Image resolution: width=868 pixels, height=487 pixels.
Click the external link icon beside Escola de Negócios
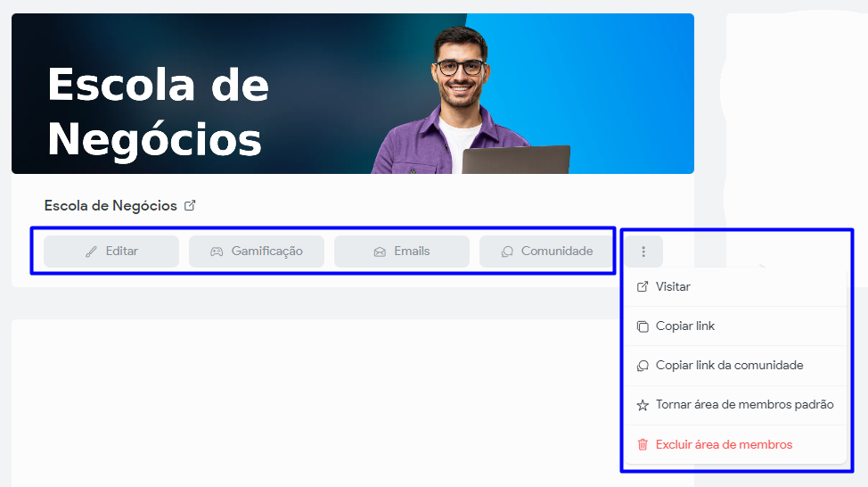pos(190,205)
